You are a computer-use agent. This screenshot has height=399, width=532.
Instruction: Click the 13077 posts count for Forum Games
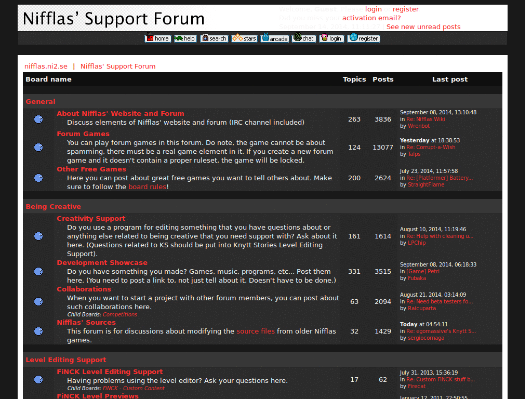[383, 147]
